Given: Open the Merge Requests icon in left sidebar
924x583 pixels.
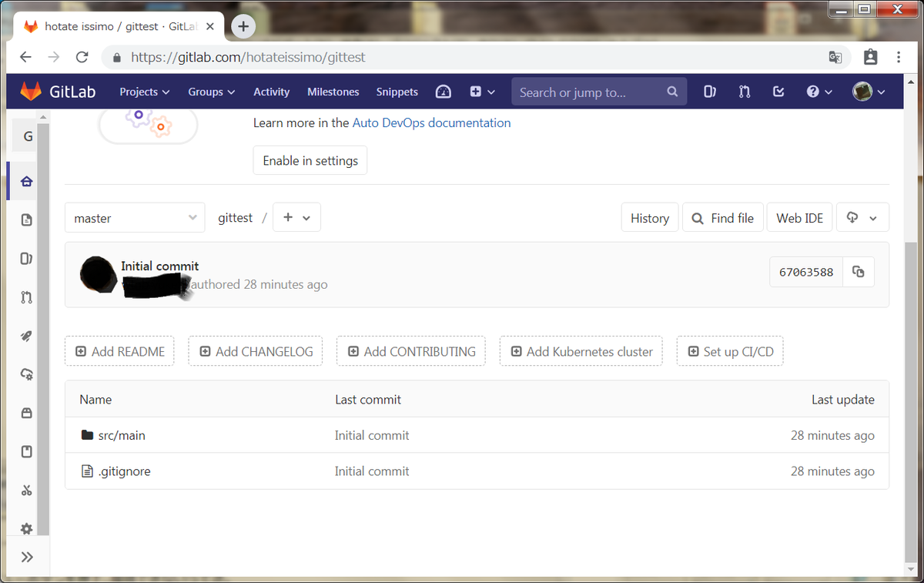Looking at the screenshot, I should pos(27,297).
